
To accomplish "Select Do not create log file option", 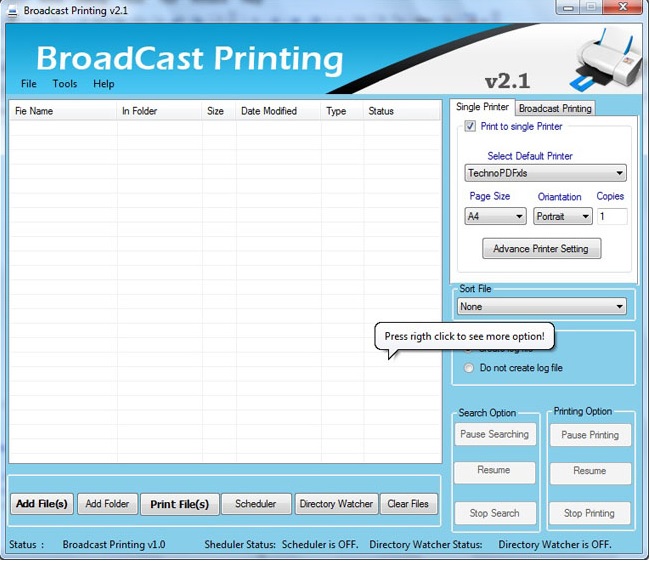I will (470, 368).
